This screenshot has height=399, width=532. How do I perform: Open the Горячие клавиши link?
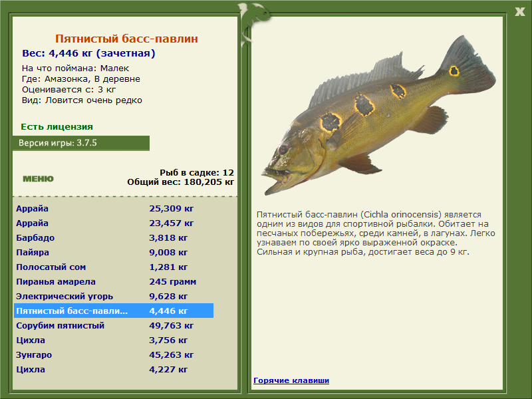pyautogui.click(x=291, y=380)
